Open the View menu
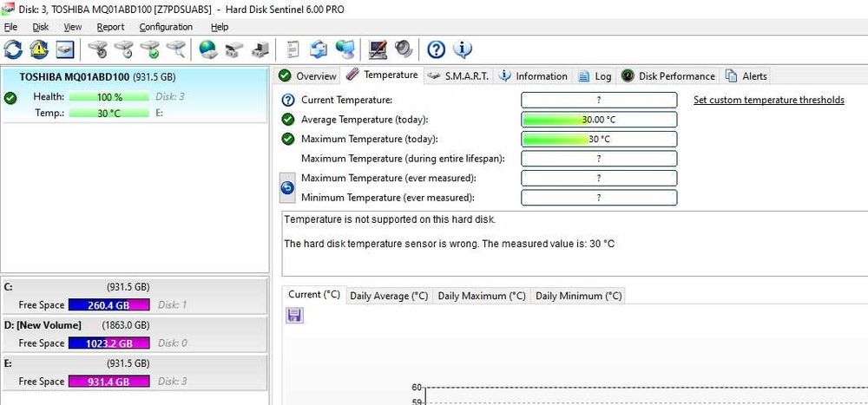The image size is (868, 405). click(x=73, y=27)
